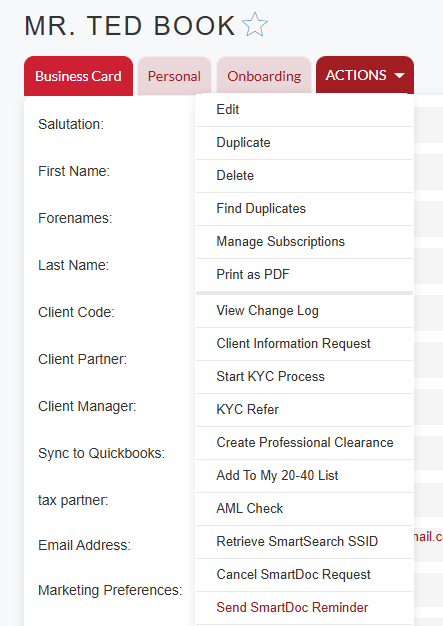Choose Create Professional Clearance
The width and height of the screenshot is (443, 626).
(304, 443)
